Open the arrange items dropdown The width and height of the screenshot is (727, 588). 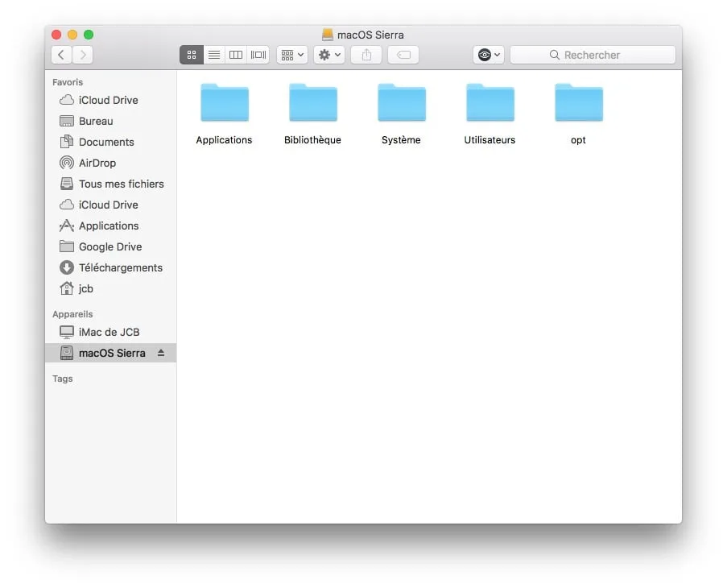292,55
